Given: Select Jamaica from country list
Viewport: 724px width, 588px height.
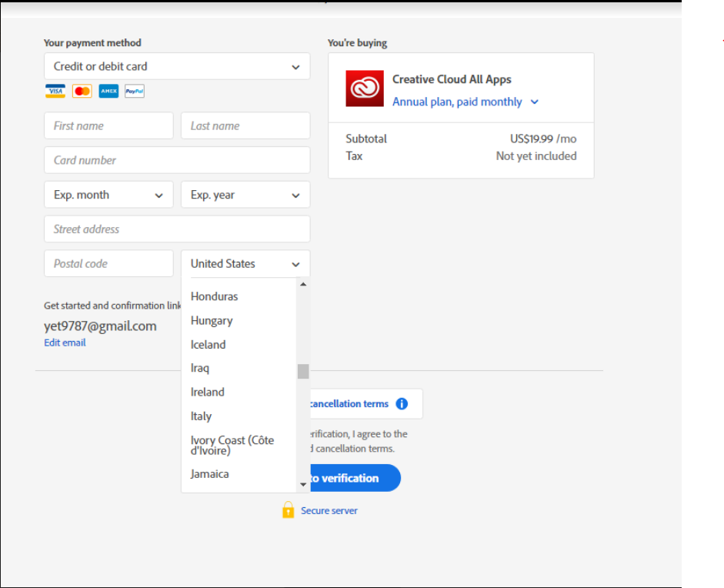Looking at the screenshot, I should click(209, 474).
